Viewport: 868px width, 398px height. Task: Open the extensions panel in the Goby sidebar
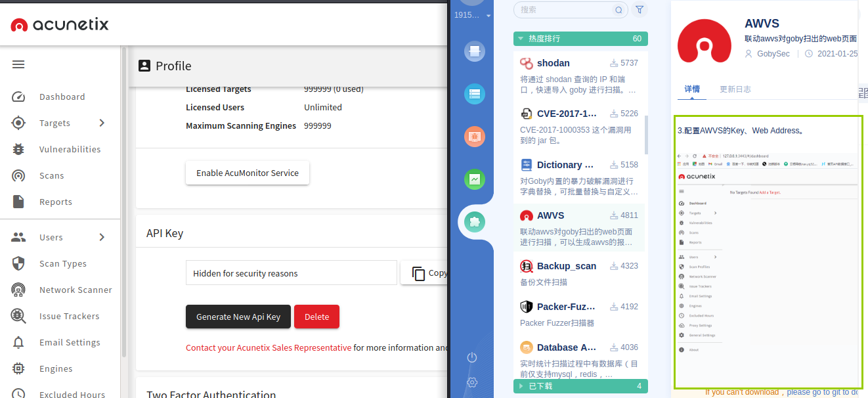(x=474, y=221)
